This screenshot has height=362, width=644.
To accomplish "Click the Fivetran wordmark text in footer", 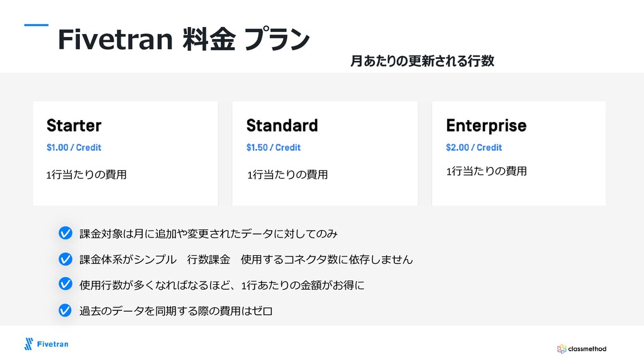I will (x=53, y=344).
